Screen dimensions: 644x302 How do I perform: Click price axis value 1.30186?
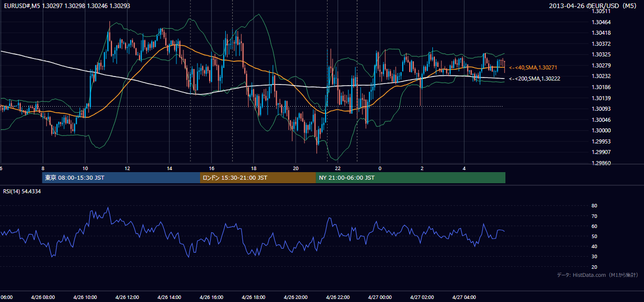[x=602, y=87]
